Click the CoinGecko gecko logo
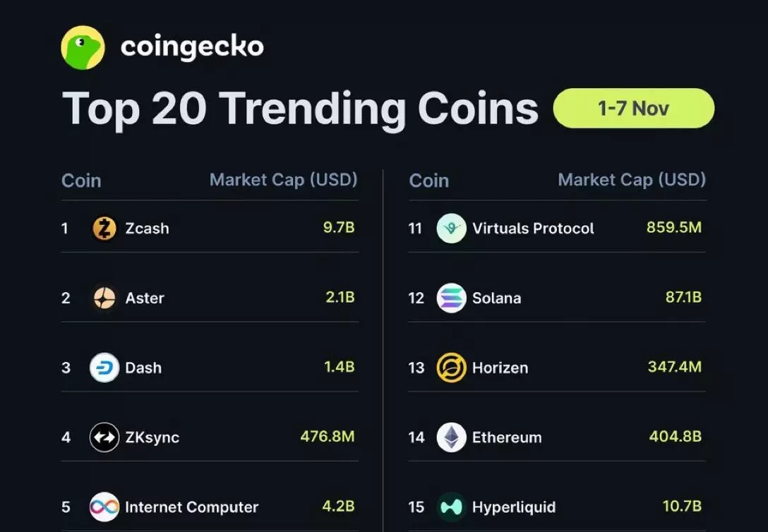Screen dimensions: 768x532 (83, 47)
